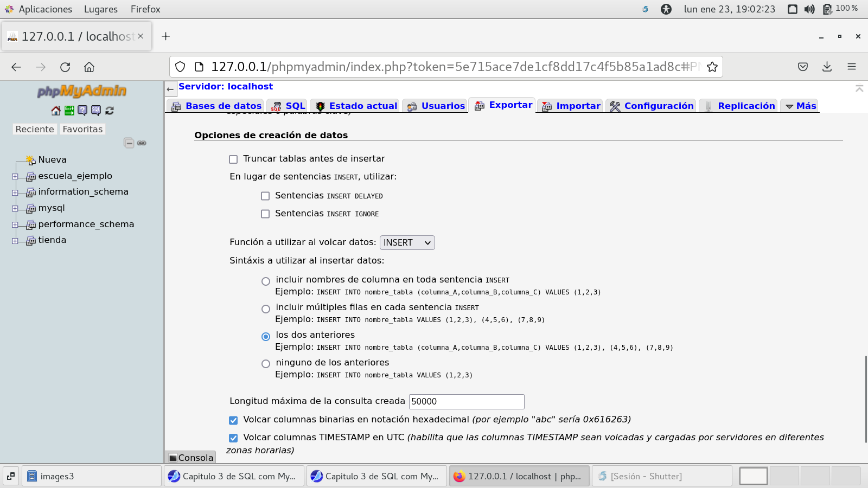Enable Truncar tablas antes de insertar
This screenshot has width=868, height=488.
click(233, 159)
